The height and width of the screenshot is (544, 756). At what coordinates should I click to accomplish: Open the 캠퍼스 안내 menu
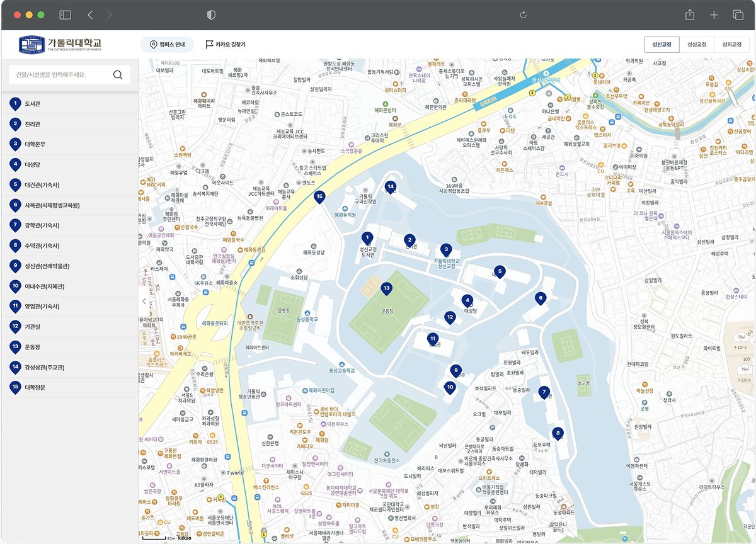168,45
